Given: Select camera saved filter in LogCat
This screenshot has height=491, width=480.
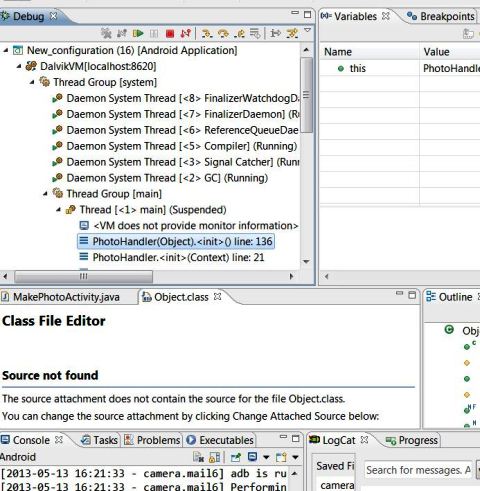Looking at the screenshot, I should 337,485.
